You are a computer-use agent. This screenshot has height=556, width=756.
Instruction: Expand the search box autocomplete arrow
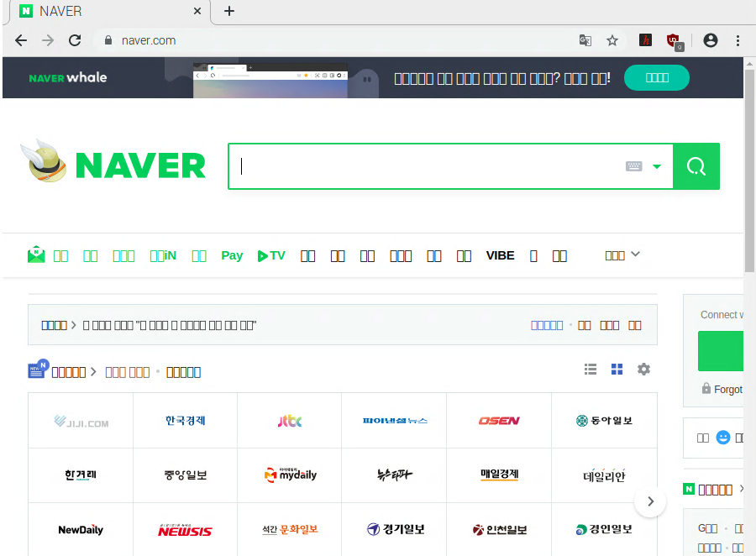657,166
